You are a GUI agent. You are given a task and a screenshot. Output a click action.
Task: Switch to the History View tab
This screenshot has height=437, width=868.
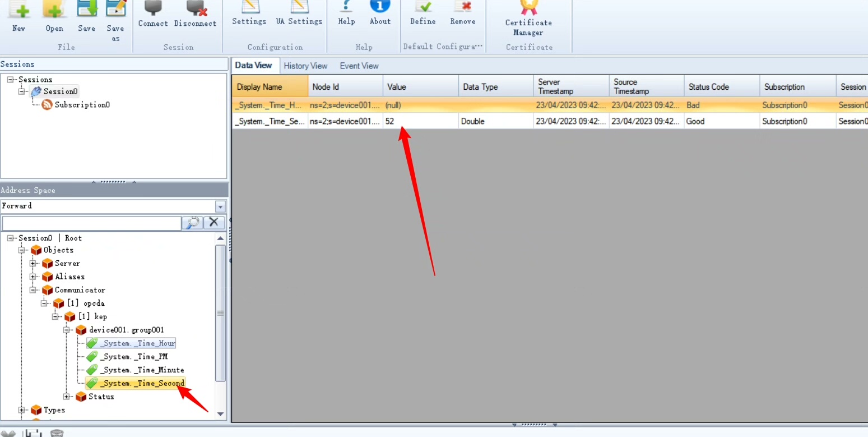305,66
